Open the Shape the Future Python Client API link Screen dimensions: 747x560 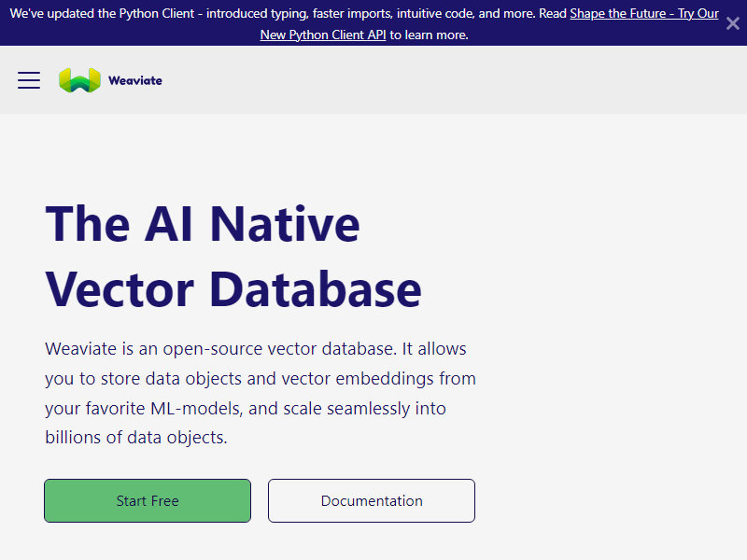(x=643, y=14)
